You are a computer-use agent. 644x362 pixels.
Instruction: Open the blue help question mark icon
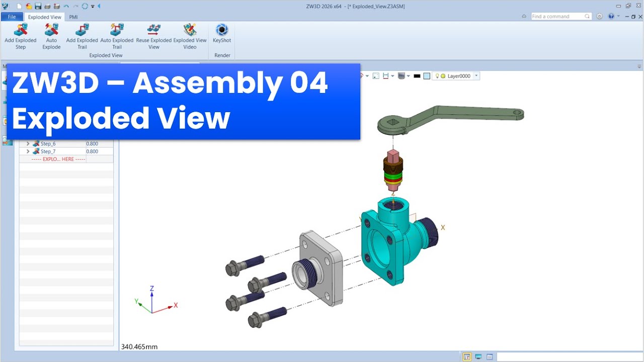coord(611,16)
